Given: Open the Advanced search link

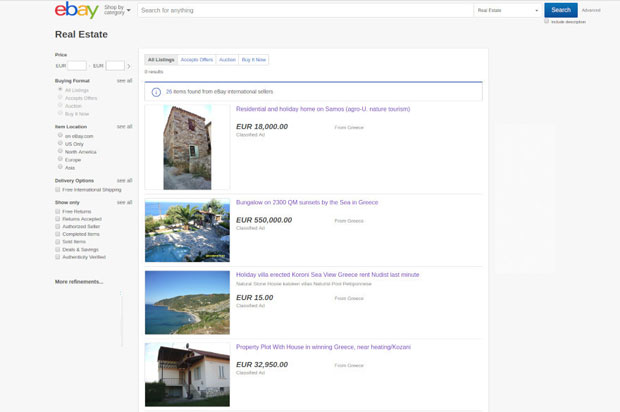Looking at the screenshot, I should pos(591,10).
